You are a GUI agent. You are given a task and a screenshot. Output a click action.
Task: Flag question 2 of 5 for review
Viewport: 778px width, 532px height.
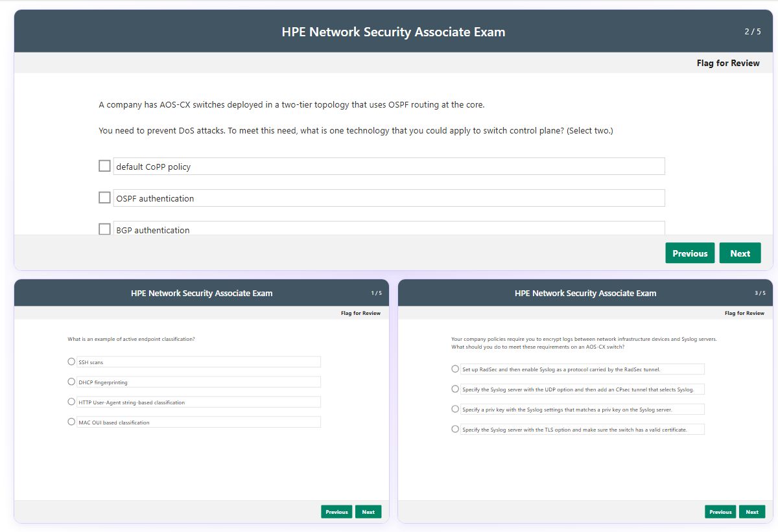[x=728, y=63]
